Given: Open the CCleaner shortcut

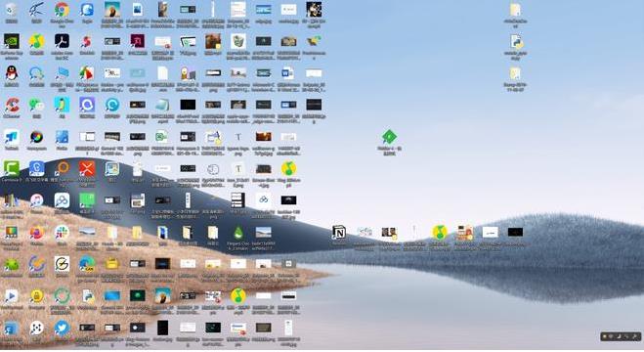Looking at the screenshot, I should [x=12, y=106].
